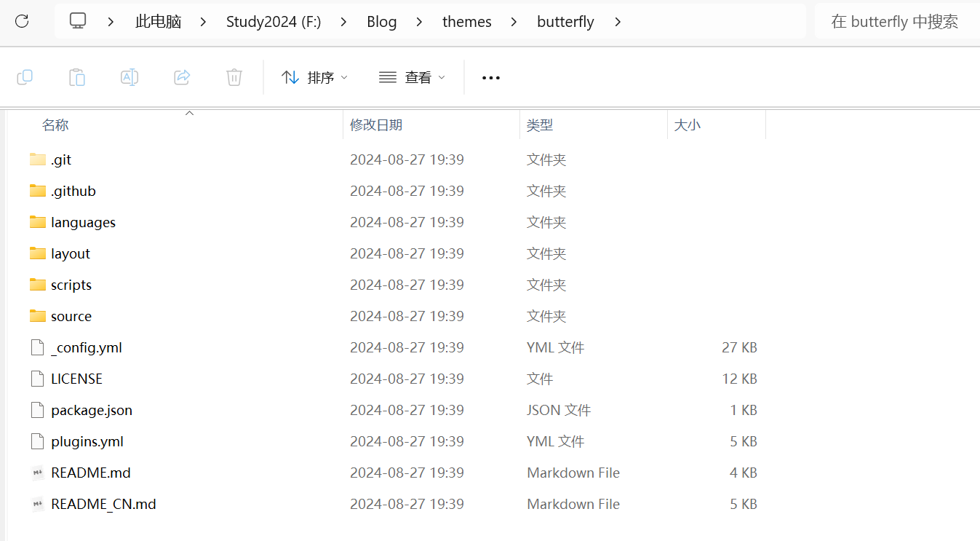Click the delete trash can icon
Screen dimensions: 980x541
234,77
